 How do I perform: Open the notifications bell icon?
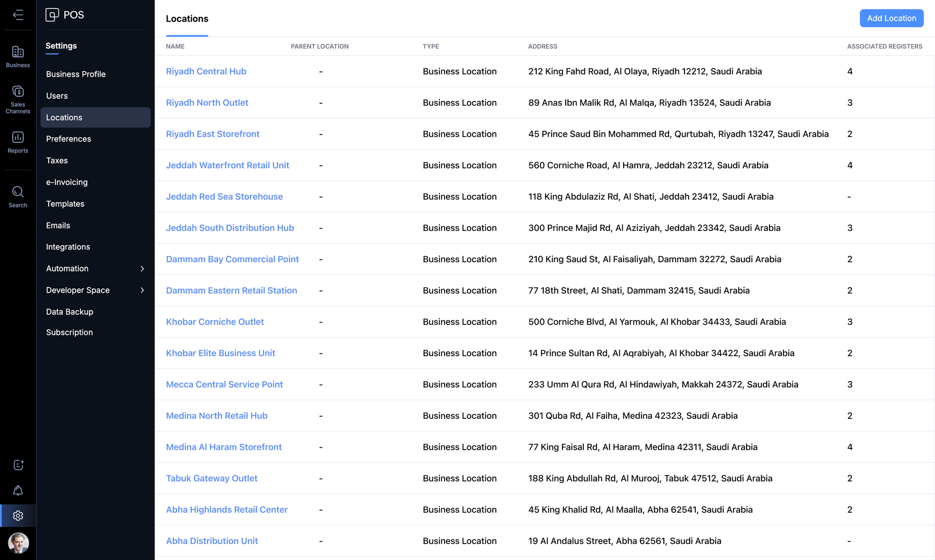click(x=18, y=490)
